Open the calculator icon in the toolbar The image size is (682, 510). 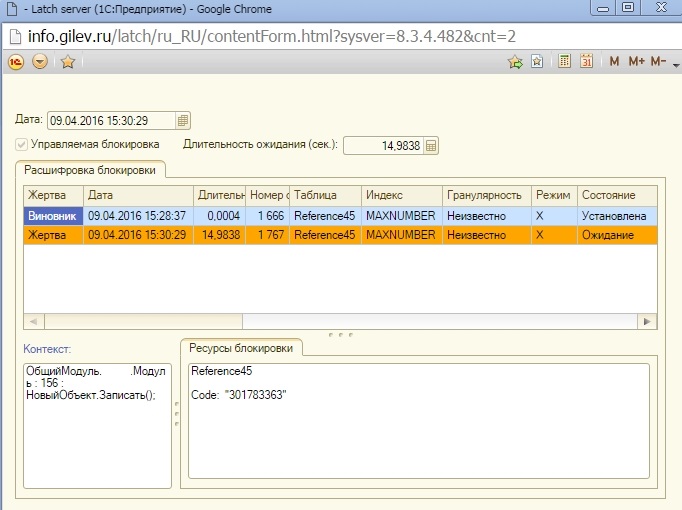coord(563,62)
